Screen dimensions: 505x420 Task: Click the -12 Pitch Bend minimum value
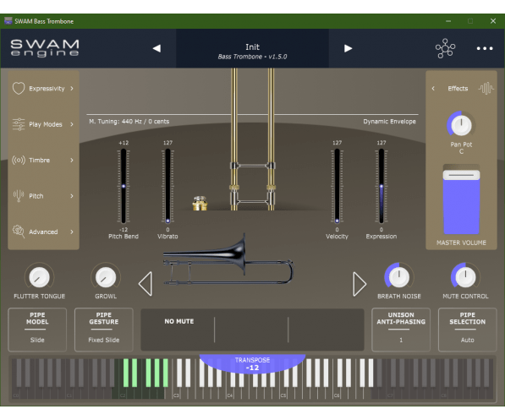coord(124,230)
